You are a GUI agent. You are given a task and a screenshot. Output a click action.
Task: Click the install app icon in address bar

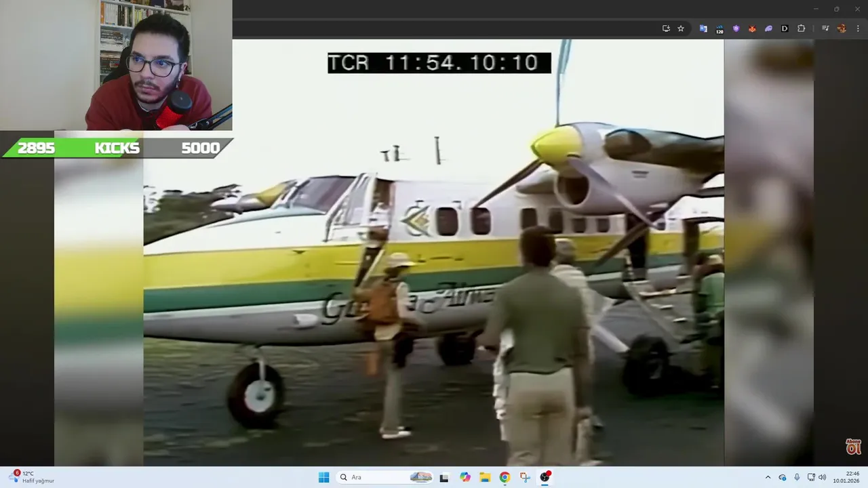(x=666, y=28)
